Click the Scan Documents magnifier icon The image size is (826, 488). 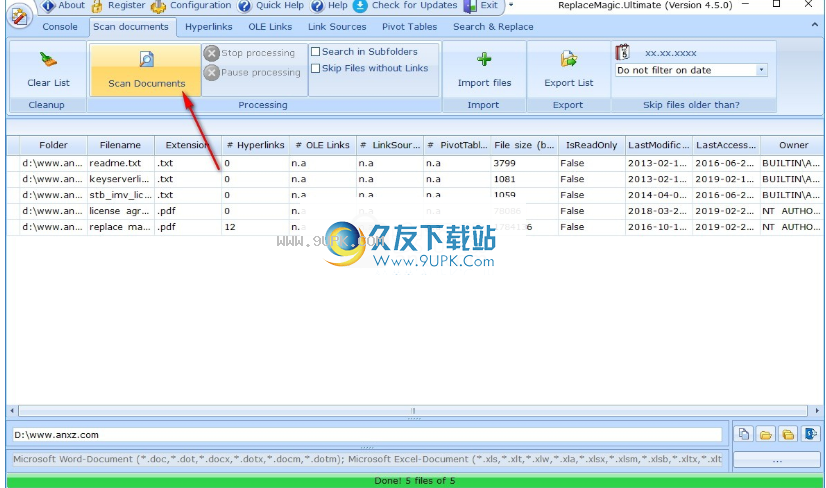pos(146,59)
